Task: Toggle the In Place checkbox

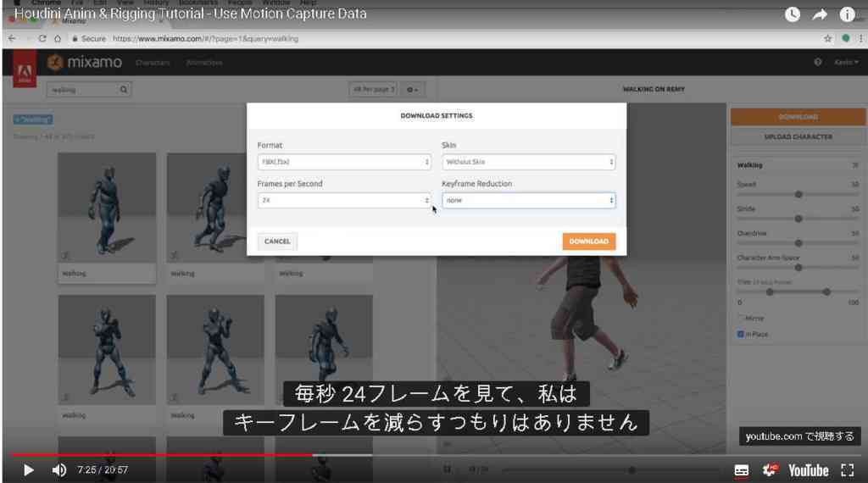Action: click(x=741, y=334)
